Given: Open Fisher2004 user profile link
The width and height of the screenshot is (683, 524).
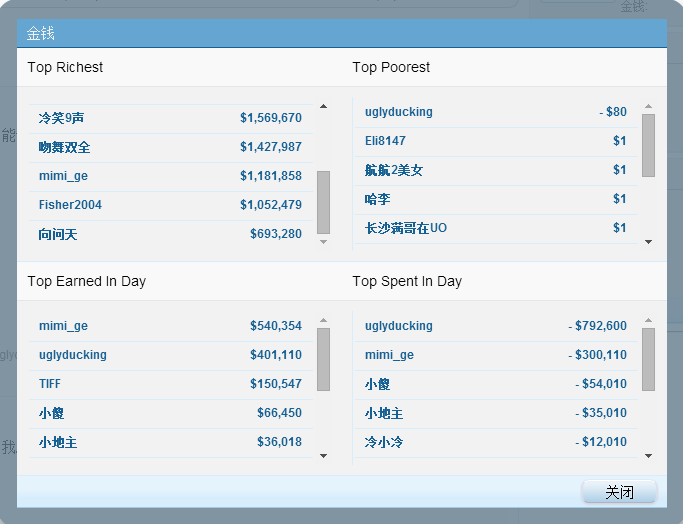Looking at the screenshot, I should point(70,205).
